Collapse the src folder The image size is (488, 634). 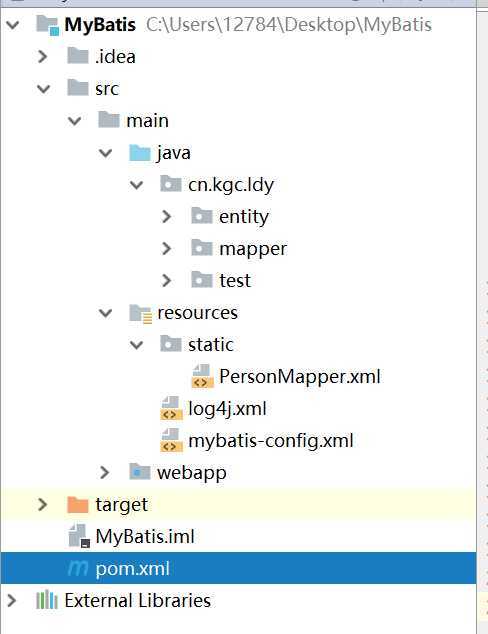click(43, 89)
